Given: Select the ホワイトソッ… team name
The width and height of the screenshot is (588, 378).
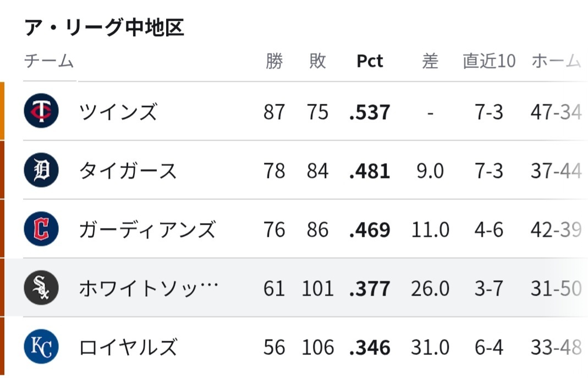Looking at the screenshot, I should click(149, 288).
